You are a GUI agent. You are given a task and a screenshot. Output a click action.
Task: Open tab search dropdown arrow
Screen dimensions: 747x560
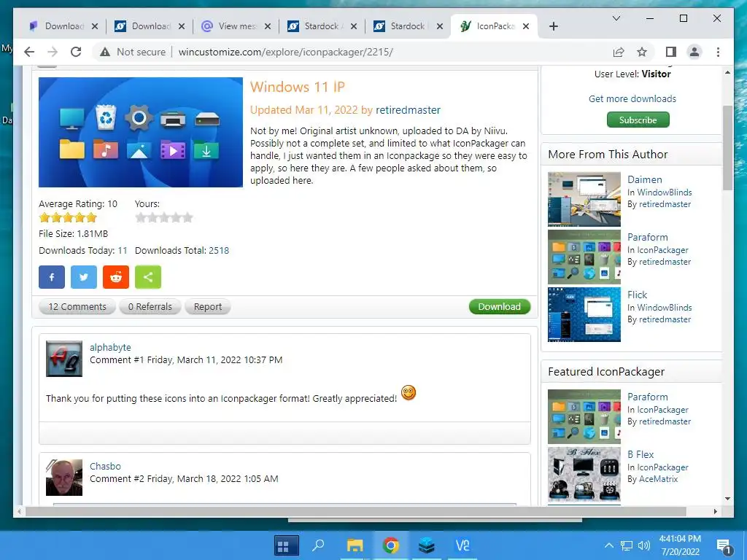tap(616, 18)
